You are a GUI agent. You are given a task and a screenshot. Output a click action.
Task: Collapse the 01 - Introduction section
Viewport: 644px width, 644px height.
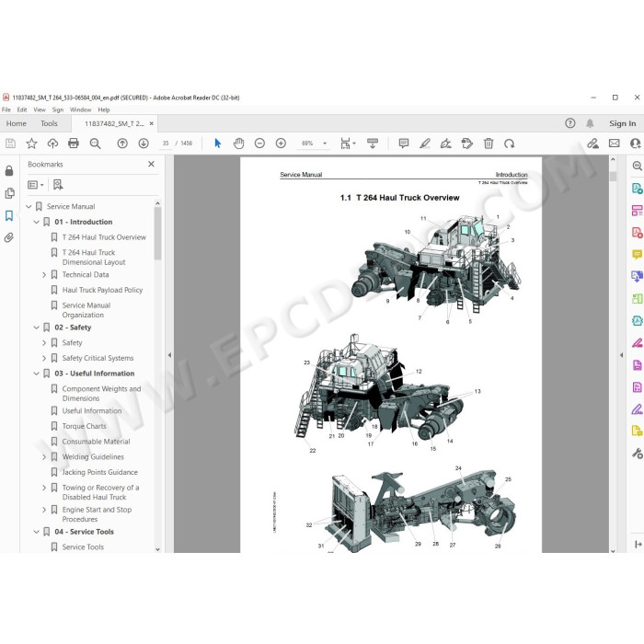pyautogui.click(x=36, y=222)
